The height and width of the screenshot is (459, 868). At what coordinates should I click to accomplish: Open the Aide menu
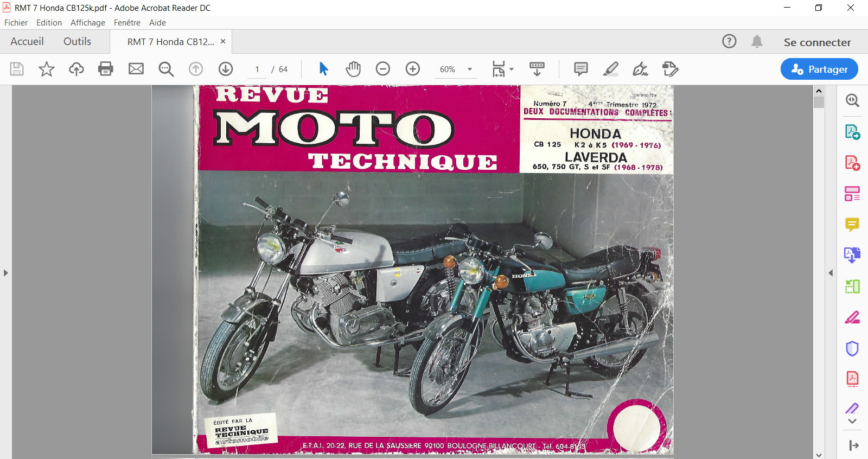click(157, 23)
